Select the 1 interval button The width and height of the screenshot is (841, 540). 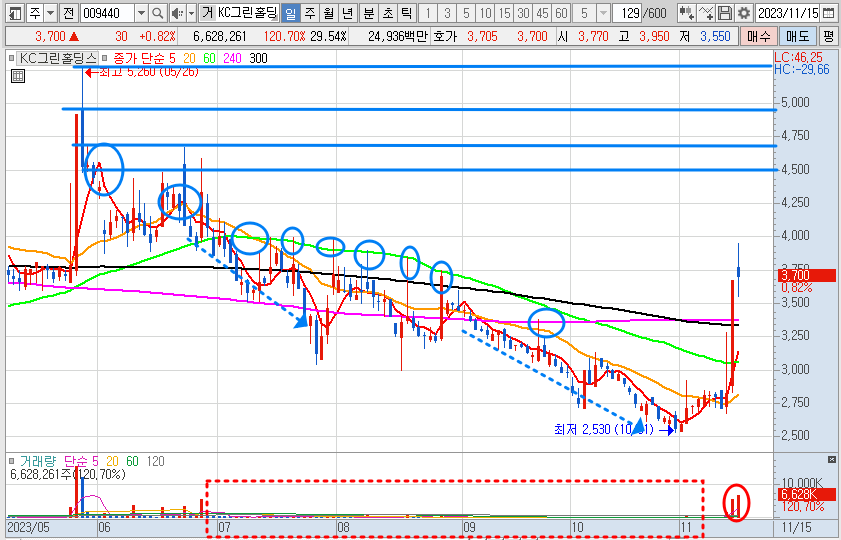point(428,13)
